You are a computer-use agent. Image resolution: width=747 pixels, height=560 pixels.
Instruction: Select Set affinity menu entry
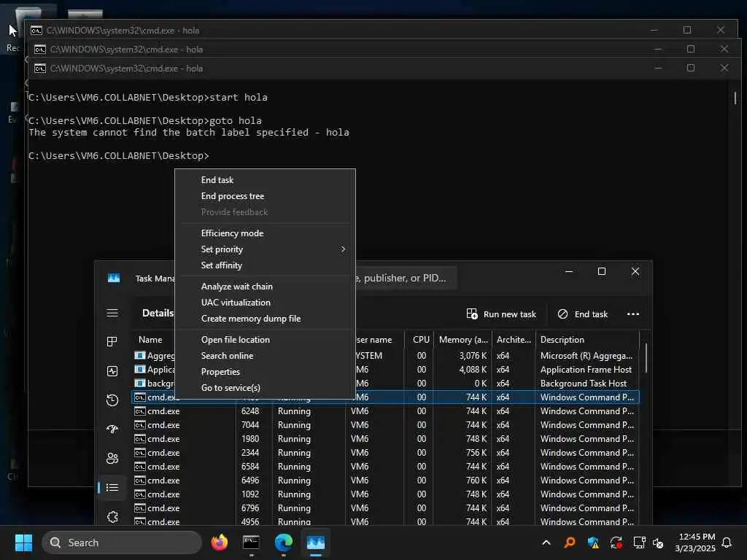[222, 265]
